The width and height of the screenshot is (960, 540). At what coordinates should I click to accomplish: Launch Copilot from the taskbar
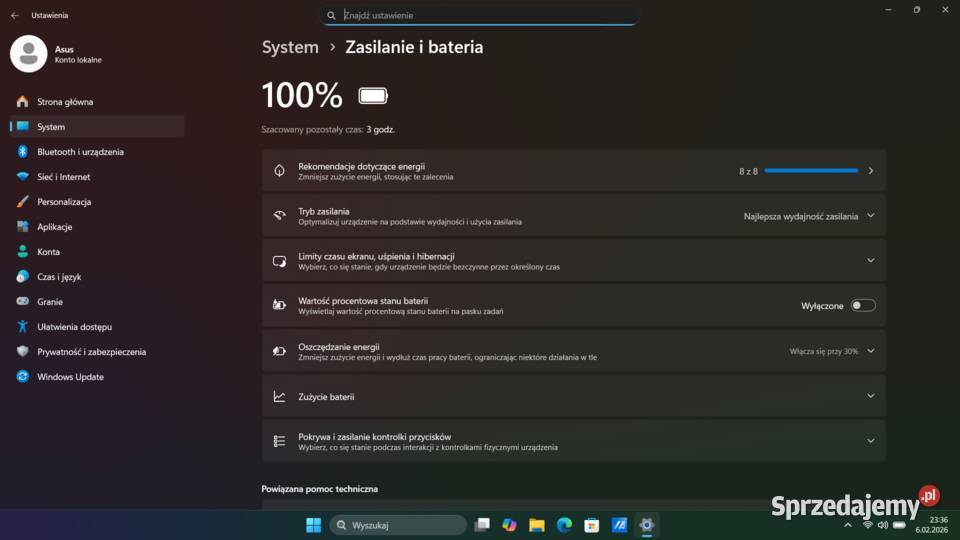pos(509,525)
